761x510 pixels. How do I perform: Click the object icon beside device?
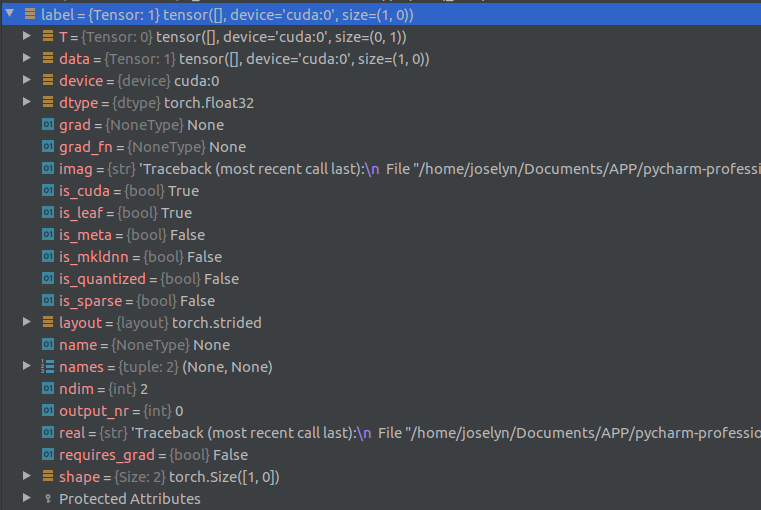point(48,80)
